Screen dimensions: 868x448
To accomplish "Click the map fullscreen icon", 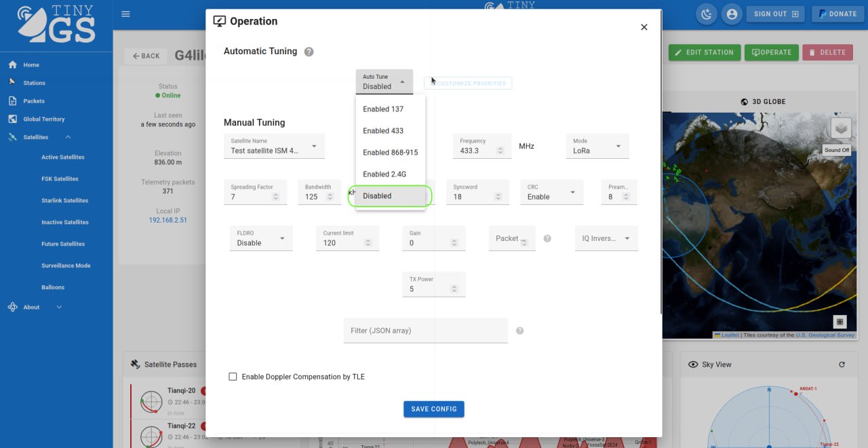I will [x=840, y=322].
